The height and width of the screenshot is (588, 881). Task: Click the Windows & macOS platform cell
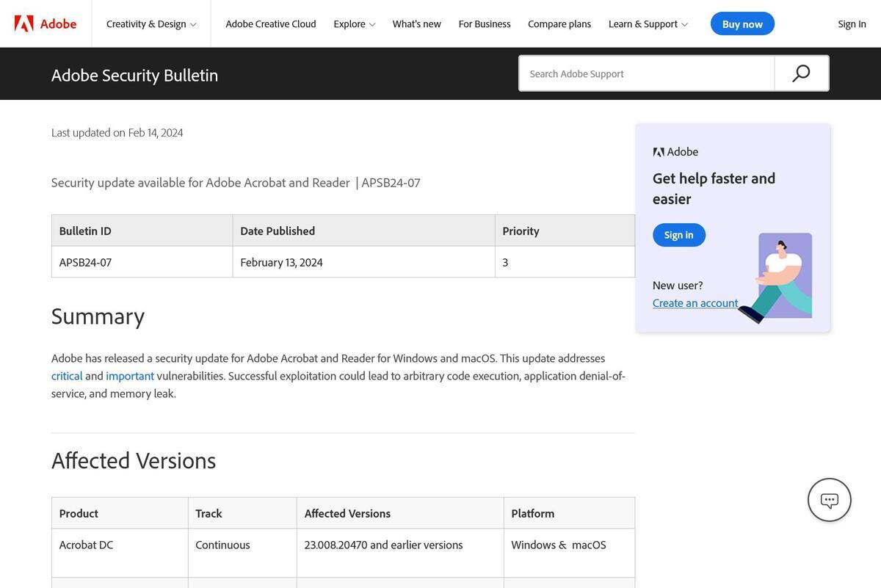coord(569,553)
